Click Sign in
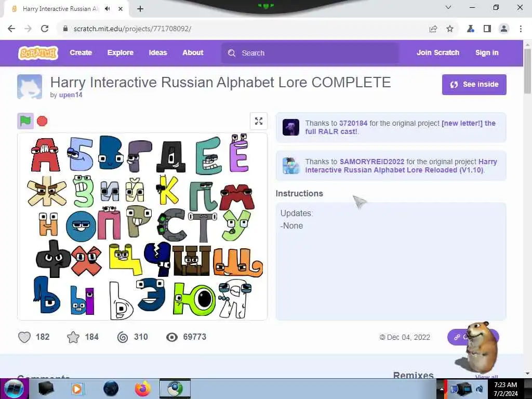The image size is (532, 399). [487, 52]
